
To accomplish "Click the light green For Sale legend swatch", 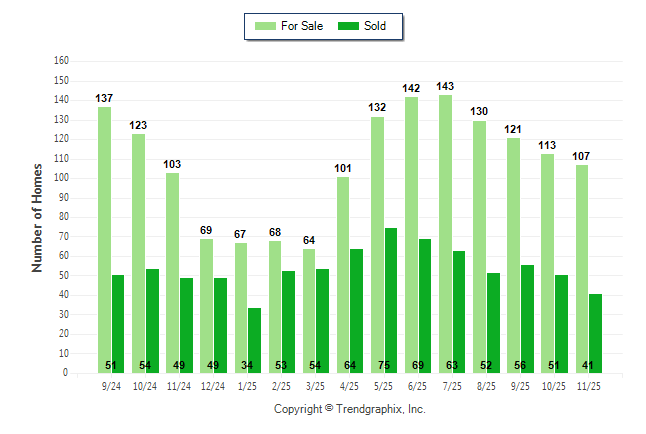I will pyautogui.click(x=266, y=26).
